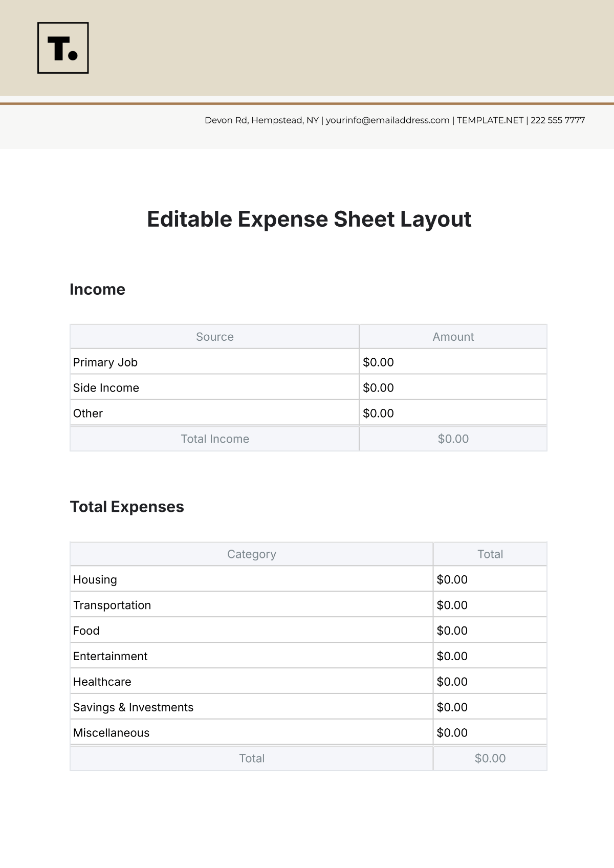The width and height of the screenshot is (614, 868).
Task: Click the Category column header
Action: [x=251, y=554]
